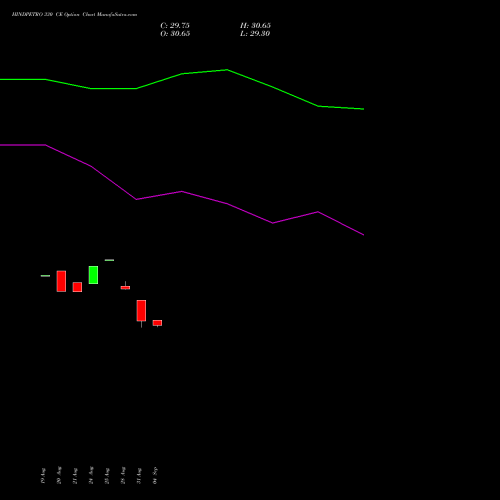
Task: Click the Sep date label on axis
Action: point(155,475)
